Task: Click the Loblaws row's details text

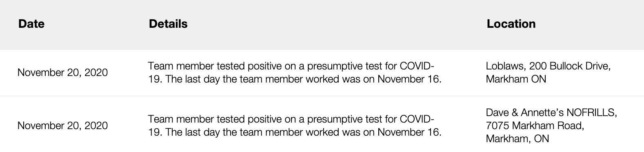Action: click(295, 72)
